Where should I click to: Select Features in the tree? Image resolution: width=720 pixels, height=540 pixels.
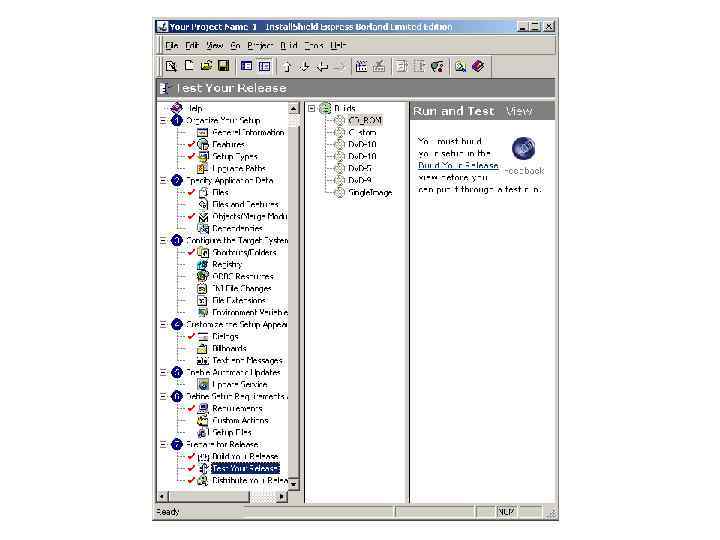click(228, 144)
